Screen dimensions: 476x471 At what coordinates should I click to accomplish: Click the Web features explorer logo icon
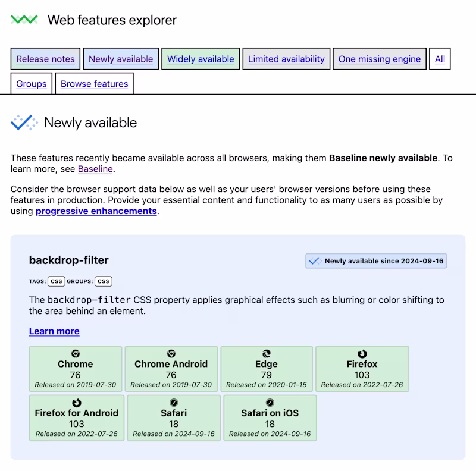point(24,19)
